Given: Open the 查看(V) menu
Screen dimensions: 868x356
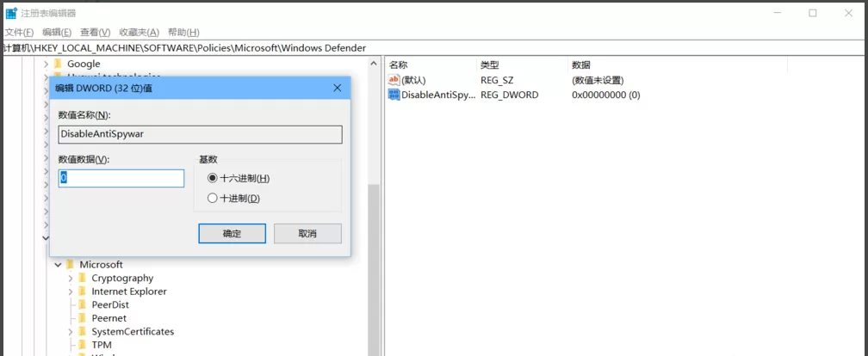Looking at the screenshot, I should (x=96, y=33).
